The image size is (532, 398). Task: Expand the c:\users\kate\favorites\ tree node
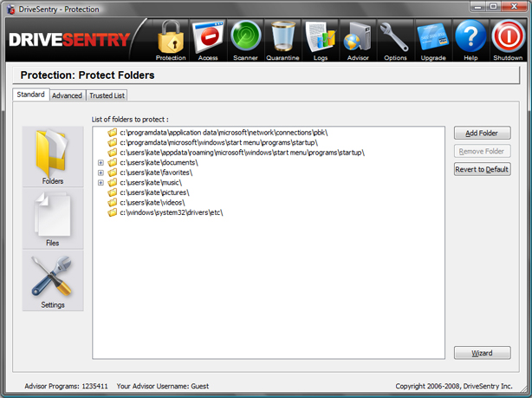pyautogui.click(x=101, y=173)
